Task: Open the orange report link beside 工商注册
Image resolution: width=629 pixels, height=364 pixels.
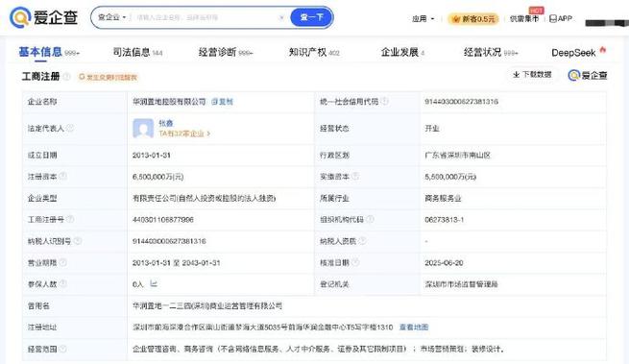Action: 108,77
